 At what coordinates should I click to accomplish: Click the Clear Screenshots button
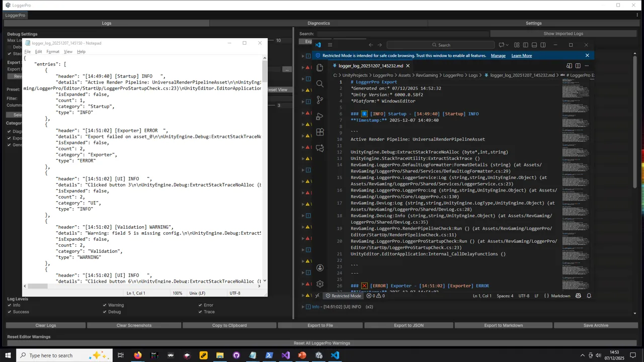click(x=134, y=325)
